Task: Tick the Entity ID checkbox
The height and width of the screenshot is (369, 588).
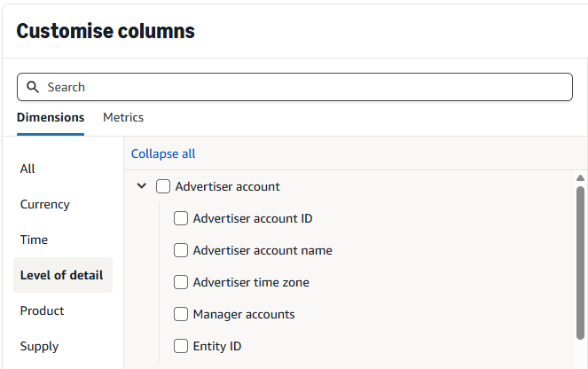Action: pos(181,346)
